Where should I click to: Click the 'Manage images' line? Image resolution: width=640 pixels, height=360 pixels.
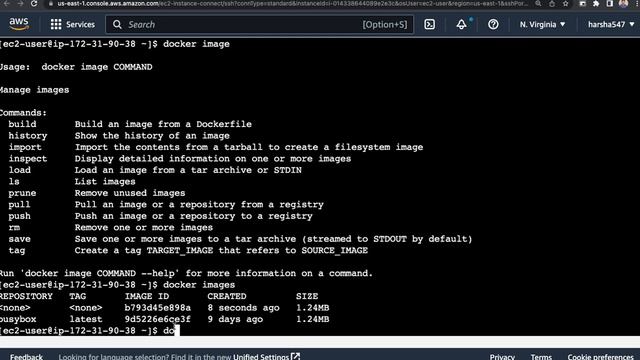point(34,90)
